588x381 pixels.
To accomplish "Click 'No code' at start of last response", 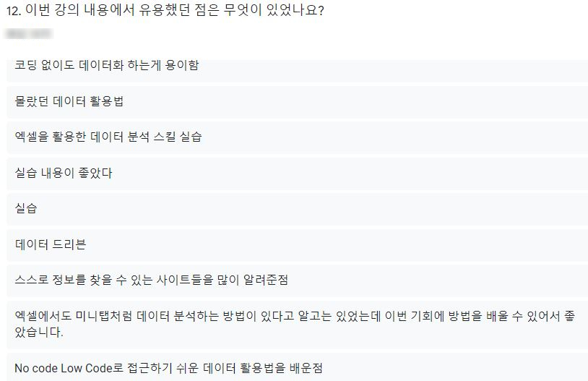I will coord(36,368).
